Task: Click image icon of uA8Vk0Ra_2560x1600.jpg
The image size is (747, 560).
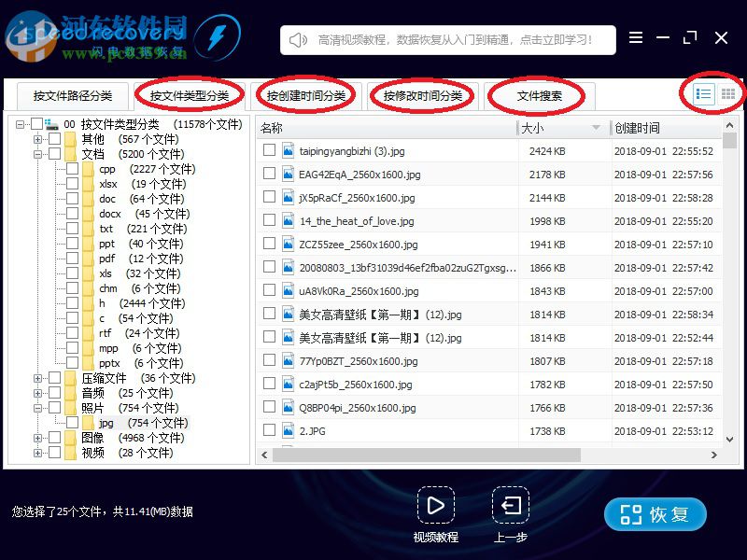Action: point(288,291)
